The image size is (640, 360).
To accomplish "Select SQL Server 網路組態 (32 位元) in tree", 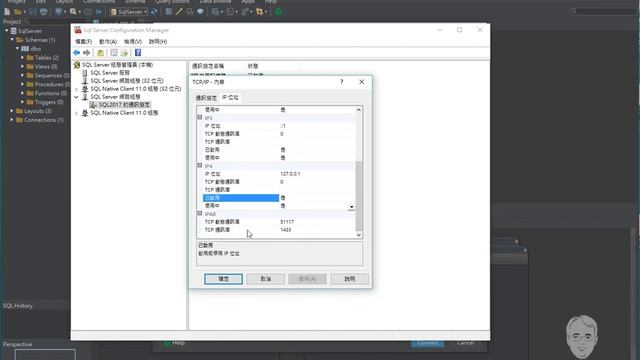I will tap(127, 81).
